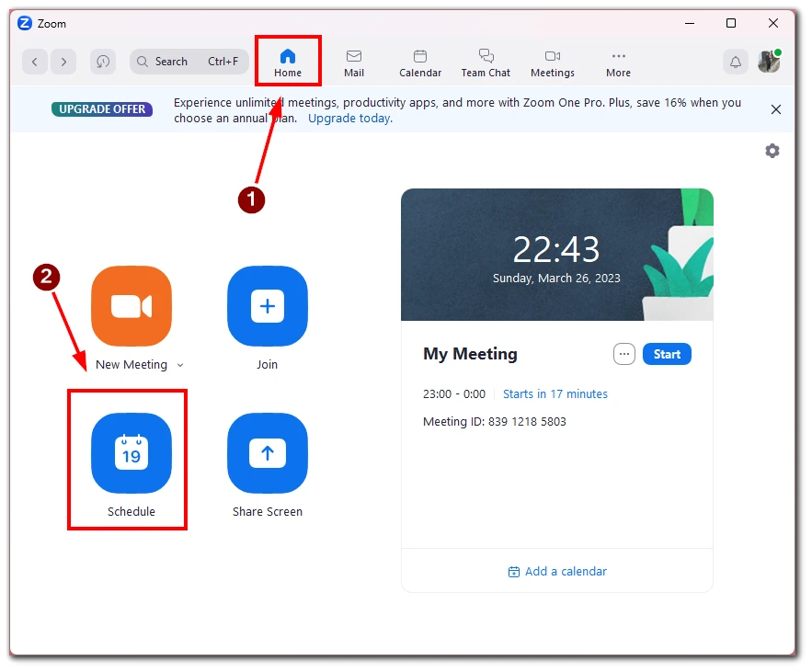Open notifications bell

[736, 63]
